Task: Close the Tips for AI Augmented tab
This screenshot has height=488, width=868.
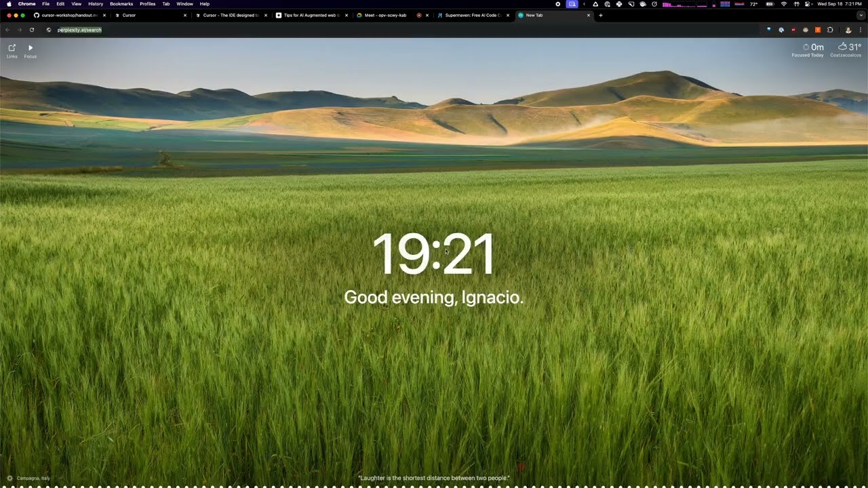Action: coord(347,15)
